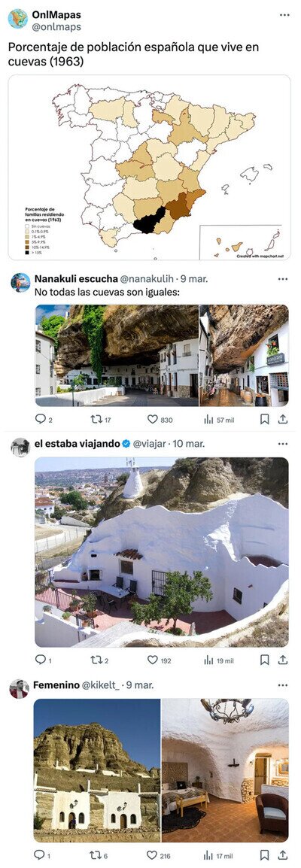This screenshot has width=301, height=868.
Task: Open more options on el estaba viajando tweet
Action: [283, 444]
